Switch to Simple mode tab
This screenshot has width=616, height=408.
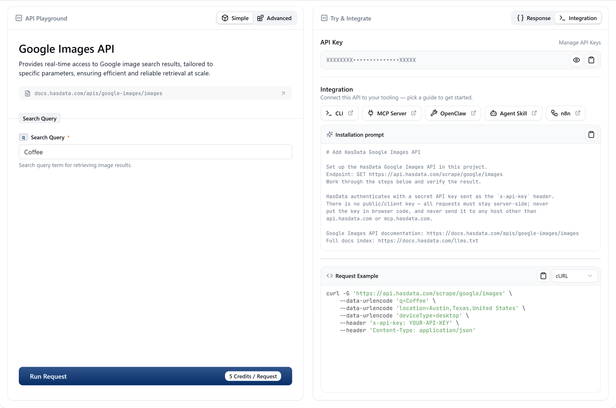(235, 18)
